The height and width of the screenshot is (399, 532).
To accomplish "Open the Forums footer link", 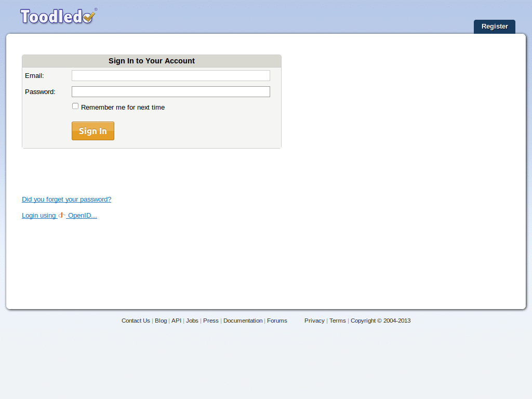I will pyautogui.click(x=277, y=321).
